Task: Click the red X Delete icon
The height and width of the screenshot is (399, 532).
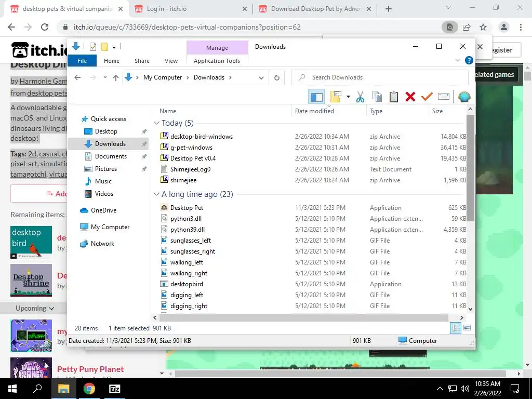Action: coord(410,97)
